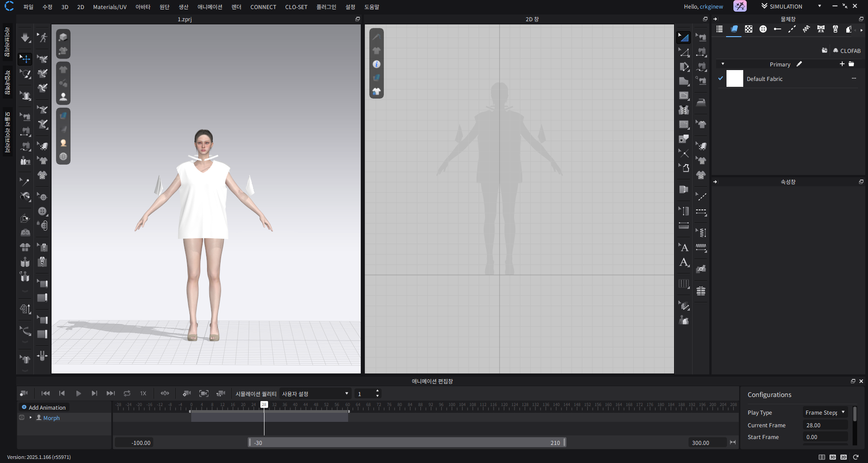Collapse the Primary fabric group triangle
The height and width of the screenshot is (463, 868).
pyautogui.click(x=723, y=64)
